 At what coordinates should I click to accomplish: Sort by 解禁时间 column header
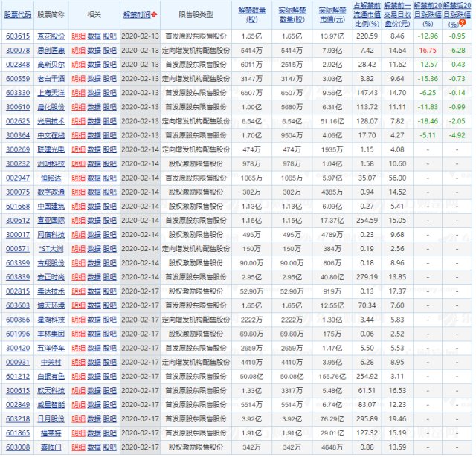click(x=137, y=15)
